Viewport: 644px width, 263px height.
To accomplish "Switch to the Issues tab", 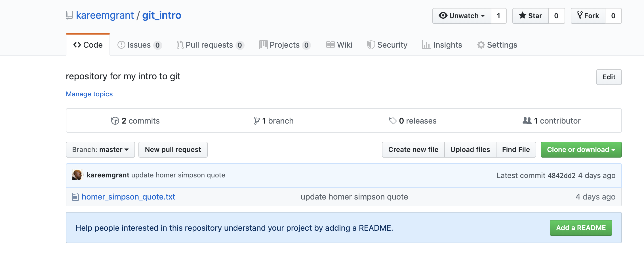I will (139, 45).
